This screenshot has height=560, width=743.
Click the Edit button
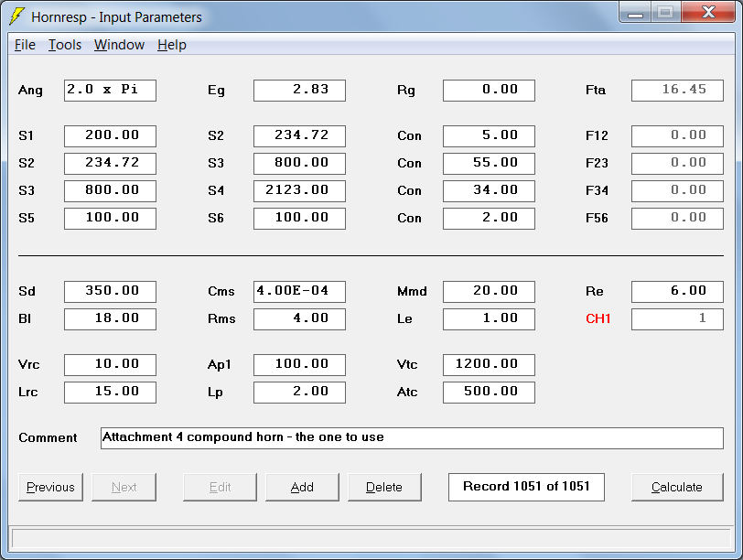coord(220,487)
